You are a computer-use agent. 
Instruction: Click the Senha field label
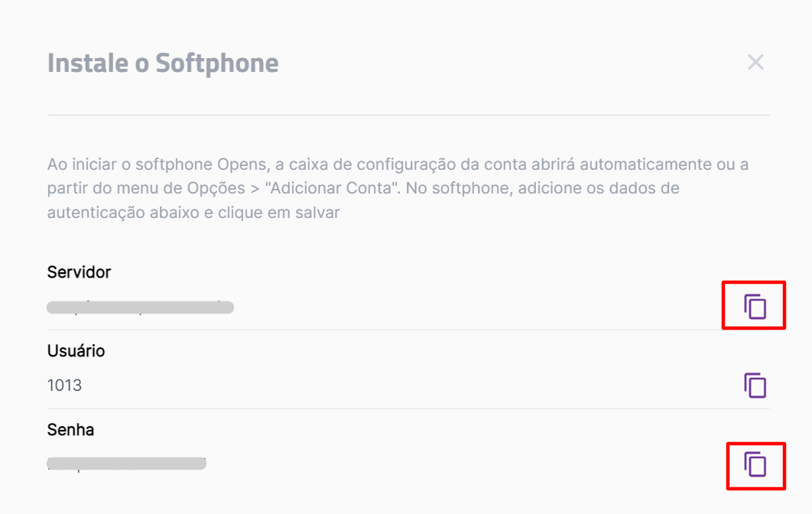tap(70, 430)
